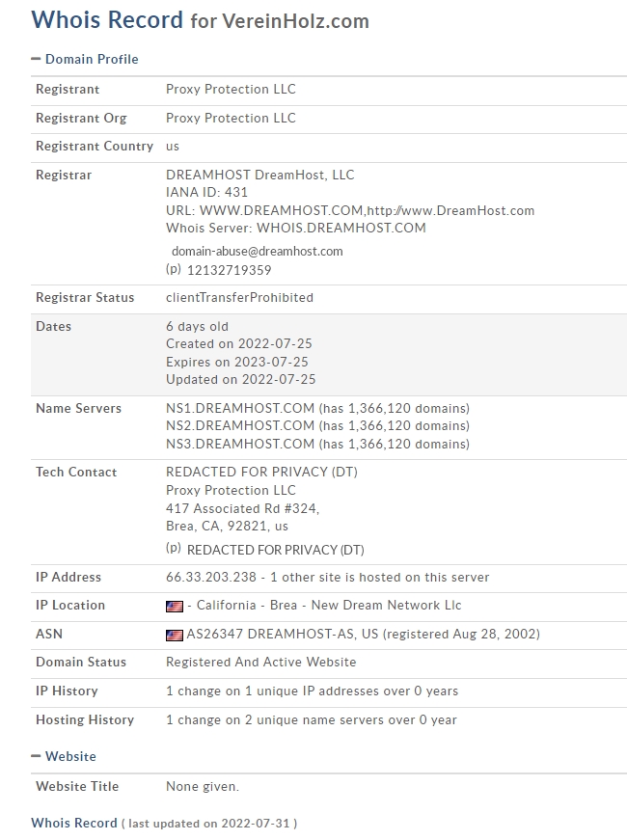The width and height of the screenshot is (627, 840).
Task: Click the Registrant Org 'Proxy Protection LLC' value
Action: pos(231,118)
